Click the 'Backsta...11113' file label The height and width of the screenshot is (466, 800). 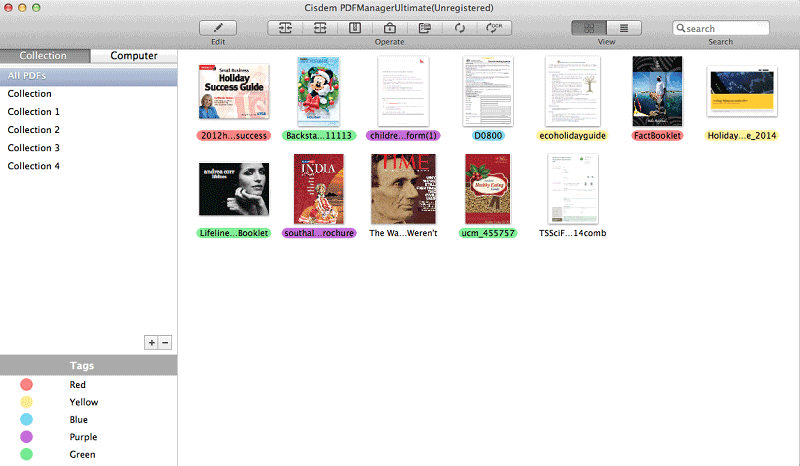[x=318, y=136]
